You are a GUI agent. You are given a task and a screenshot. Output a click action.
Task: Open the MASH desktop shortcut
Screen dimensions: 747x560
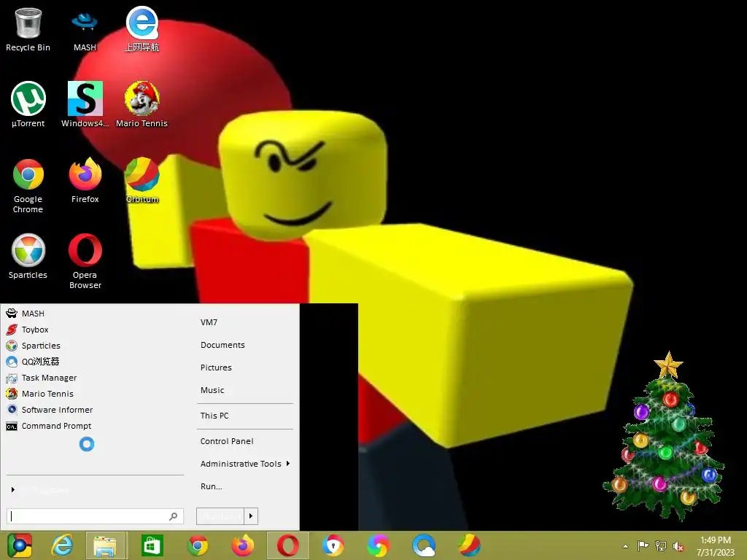pos(85,29)
